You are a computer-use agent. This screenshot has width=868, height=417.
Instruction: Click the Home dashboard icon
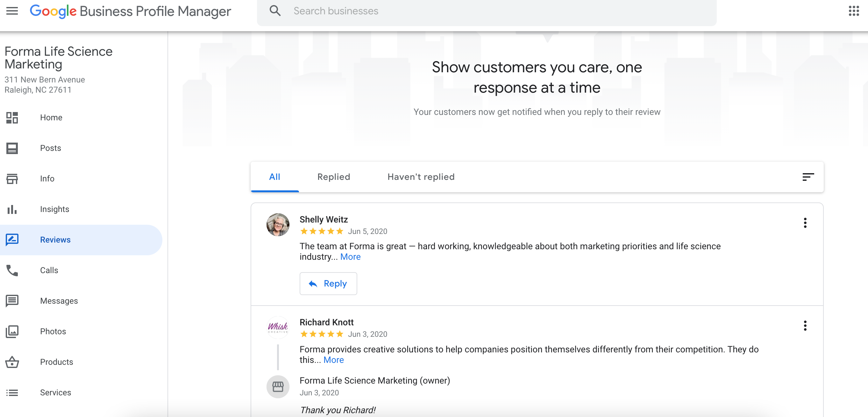coord(12,117)
